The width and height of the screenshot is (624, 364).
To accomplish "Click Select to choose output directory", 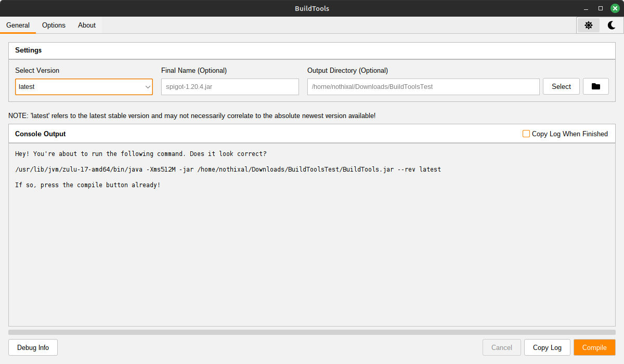I will [561, 87].
